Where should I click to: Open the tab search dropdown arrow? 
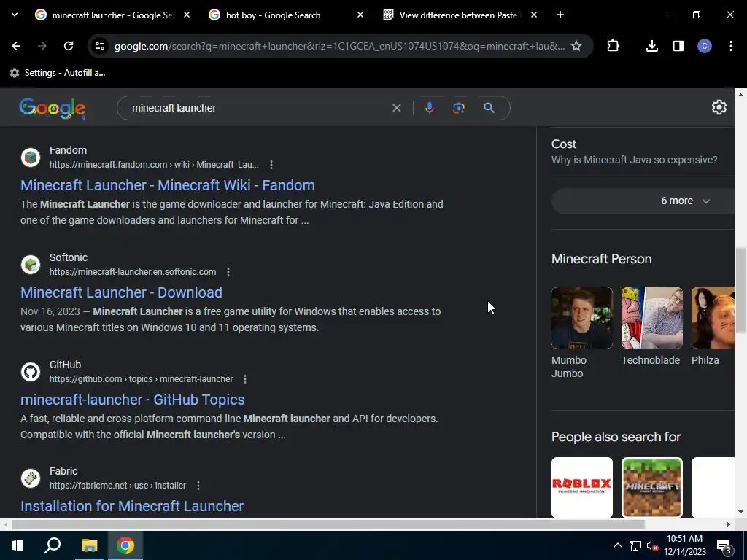[15, 15]
